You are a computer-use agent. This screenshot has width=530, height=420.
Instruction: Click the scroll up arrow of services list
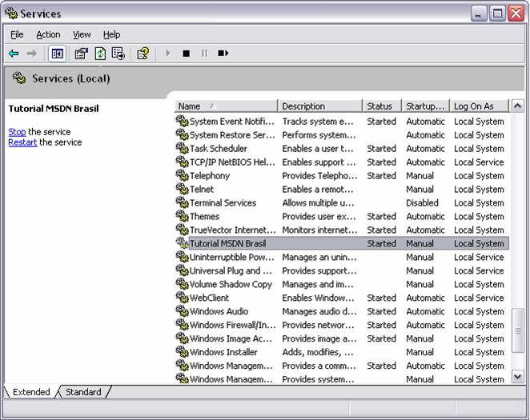tap(517, 106)
